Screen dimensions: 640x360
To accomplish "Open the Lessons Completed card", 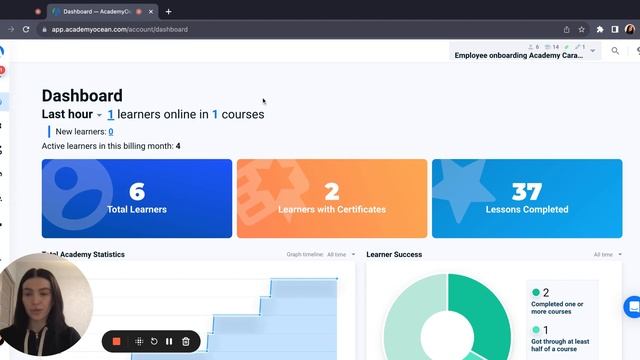I will pyautogui.click(x=527, y=198).
